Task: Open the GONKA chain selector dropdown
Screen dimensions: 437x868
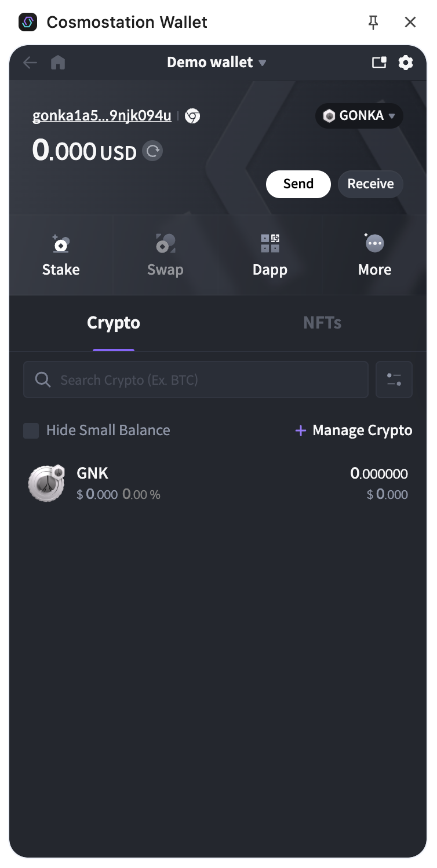Action: click(359, 116)
